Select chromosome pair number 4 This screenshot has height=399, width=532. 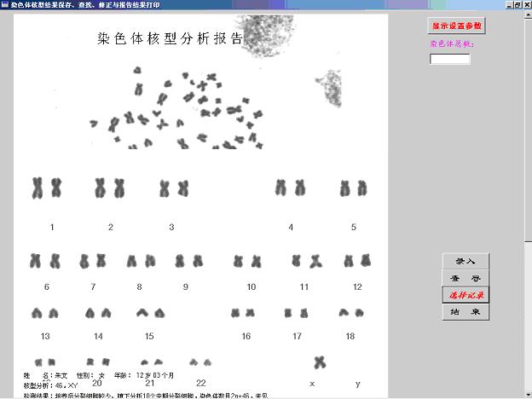click(290, 188)
